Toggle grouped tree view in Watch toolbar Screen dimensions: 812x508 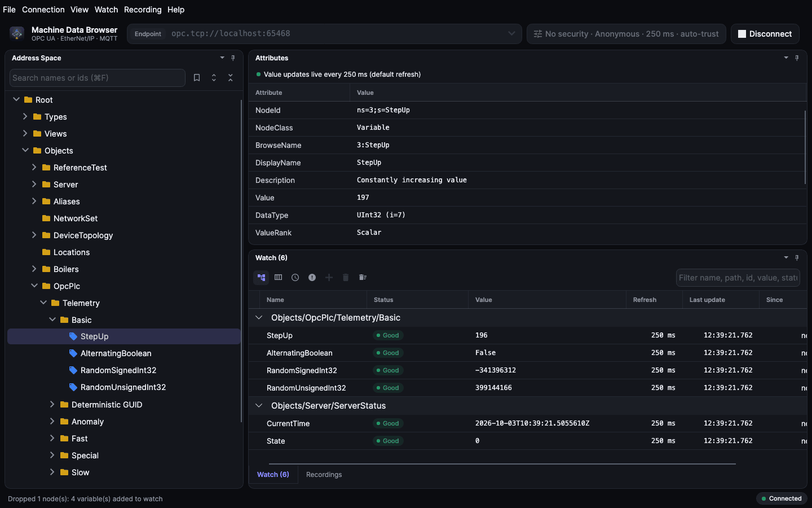(261, 277)
